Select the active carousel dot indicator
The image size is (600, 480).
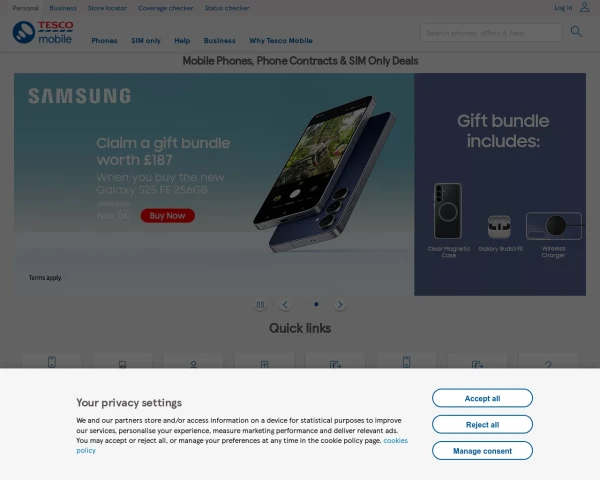tap(316, 304)
